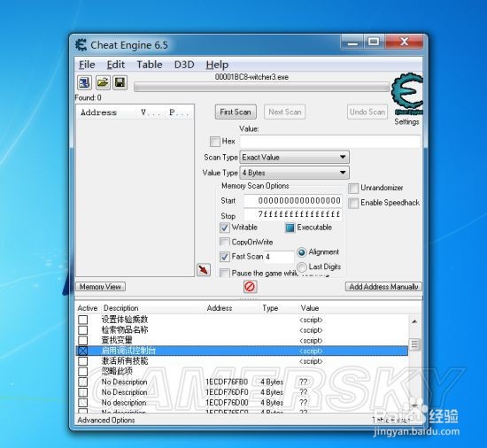Toggle the Executable checkbox

pos(290,228)
